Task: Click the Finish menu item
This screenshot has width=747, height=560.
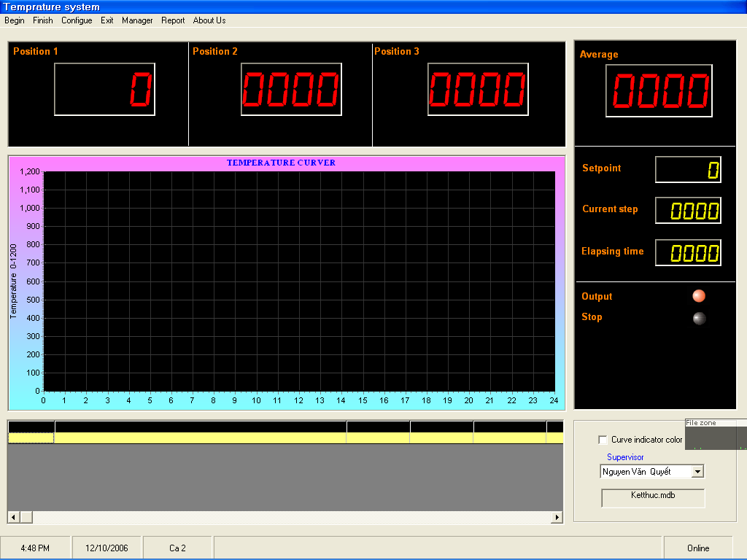Action: click(x=43, y=20)
